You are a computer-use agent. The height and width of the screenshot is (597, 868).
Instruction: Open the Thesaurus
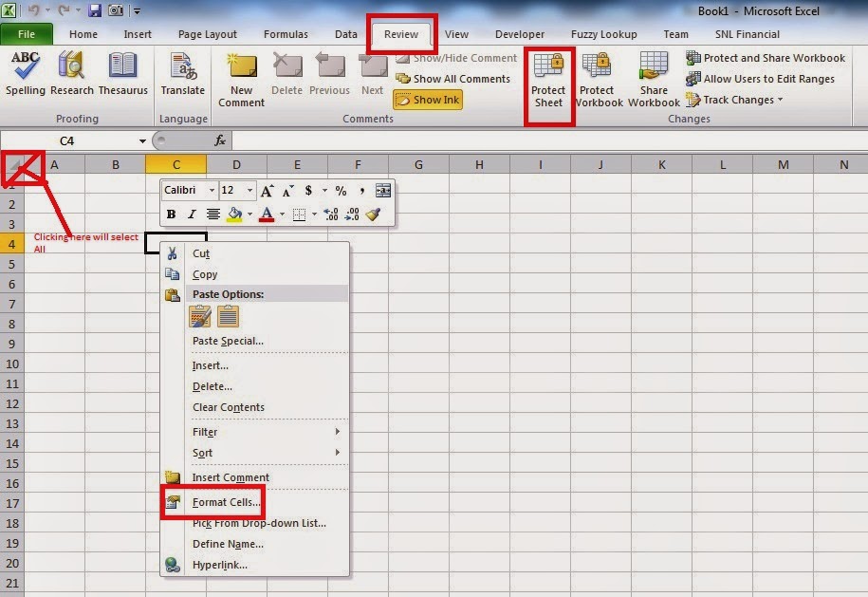(123, 74)
